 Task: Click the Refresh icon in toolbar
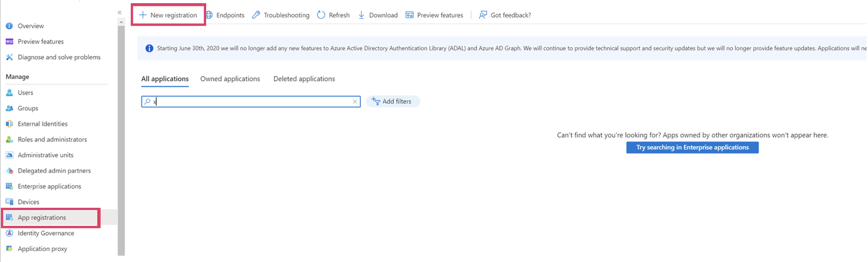[x=321, y=15]
